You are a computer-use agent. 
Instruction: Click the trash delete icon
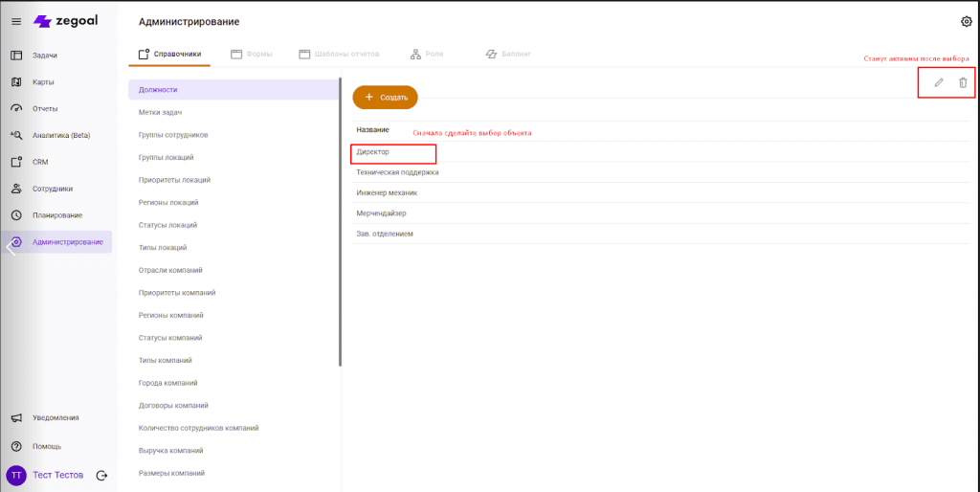tap(963, 82)
